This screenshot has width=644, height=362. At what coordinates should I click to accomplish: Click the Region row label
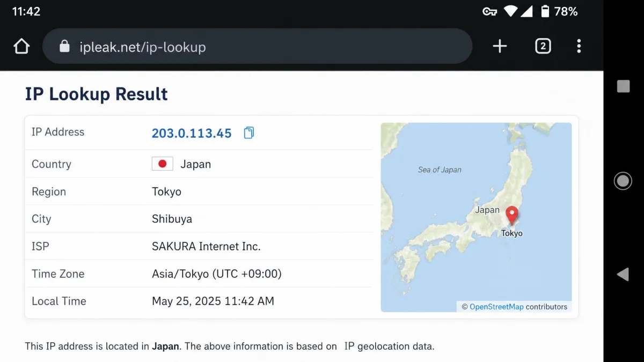[49, 191]
